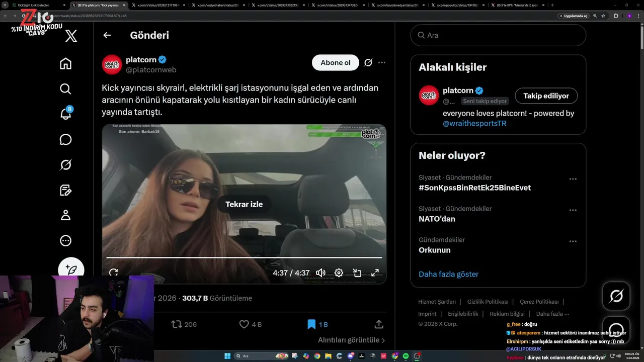Open a new browser tab
This screenshot has width=644, height=362.
pos(552,5)
